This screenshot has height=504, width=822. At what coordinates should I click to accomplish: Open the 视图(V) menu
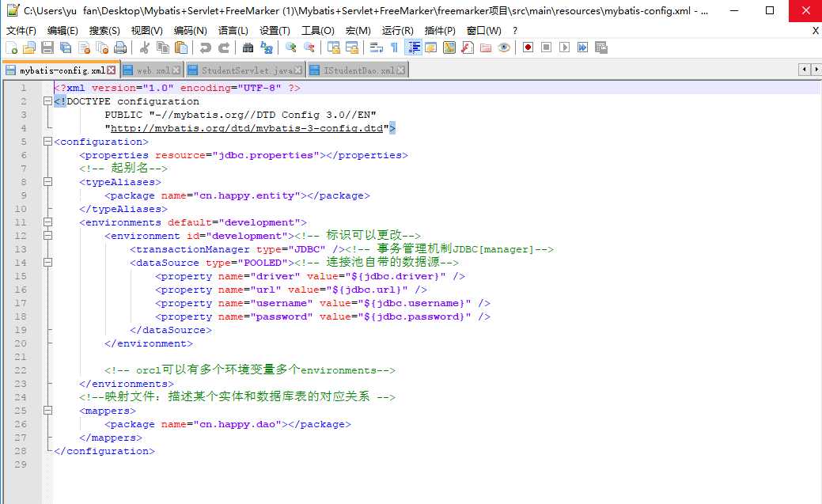147,31
